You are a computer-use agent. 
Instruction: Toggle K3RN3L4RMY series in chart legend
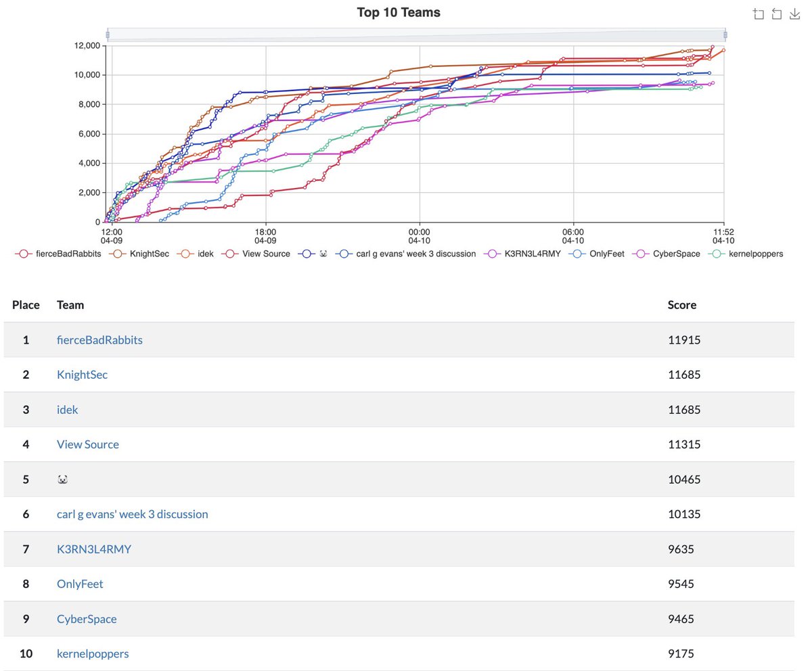coord(522,254)
